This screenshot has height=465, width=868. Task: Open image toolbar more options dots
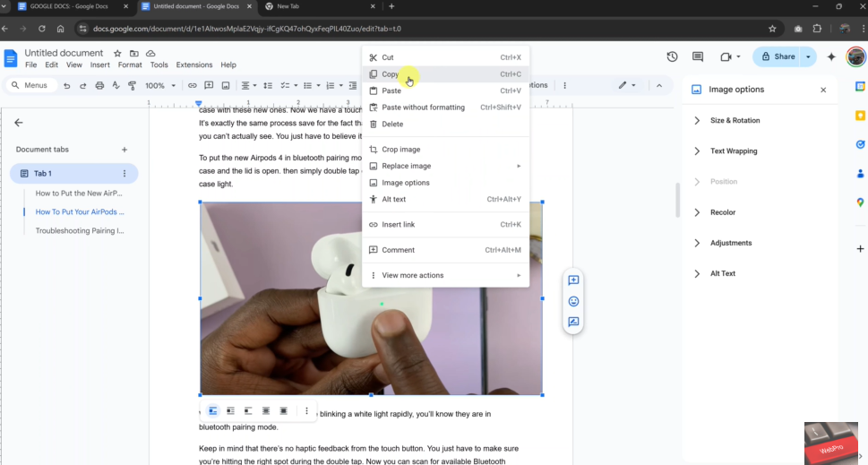click(306, 410)
